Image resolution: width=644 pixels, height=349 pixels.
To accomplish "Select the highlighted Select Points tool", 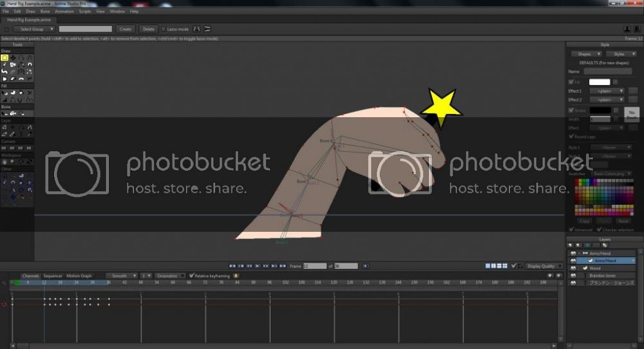I will point(5,58).
